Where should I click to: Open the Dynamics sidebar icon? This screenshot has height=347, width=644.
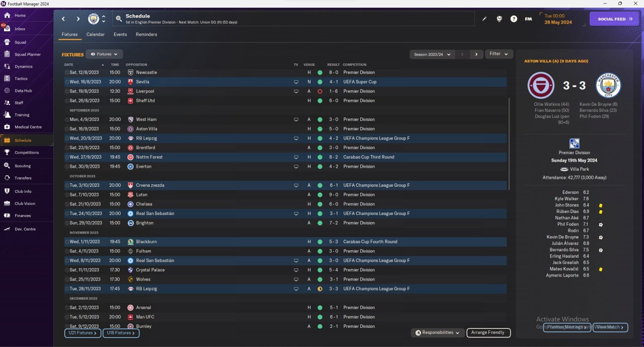click(7, 66)
